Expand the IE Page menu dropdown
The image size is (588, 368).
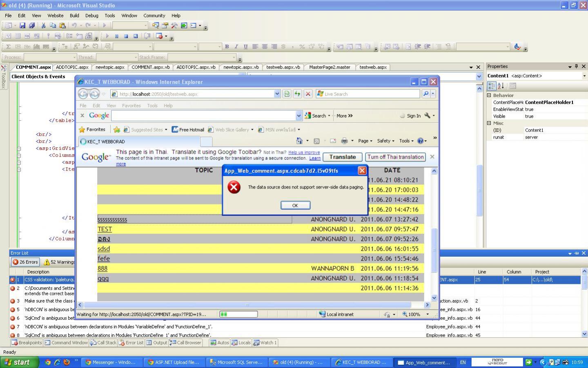point(365,141)
